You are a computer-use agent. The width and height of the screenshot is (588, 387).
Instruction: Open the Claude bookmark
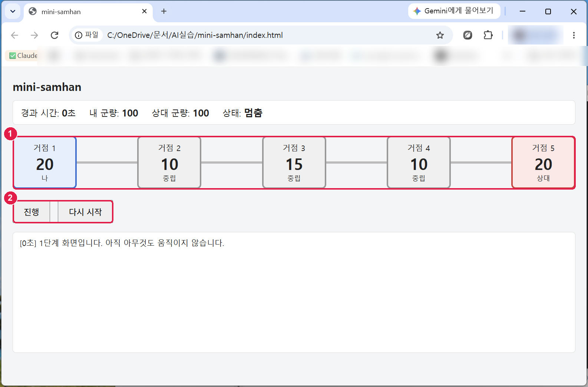[23, 56]
